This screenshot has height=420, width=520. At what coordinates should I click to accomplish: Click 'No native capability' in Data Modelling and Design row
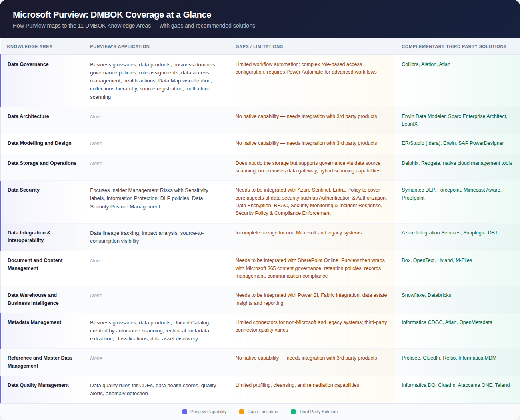[x=306, y=143]
